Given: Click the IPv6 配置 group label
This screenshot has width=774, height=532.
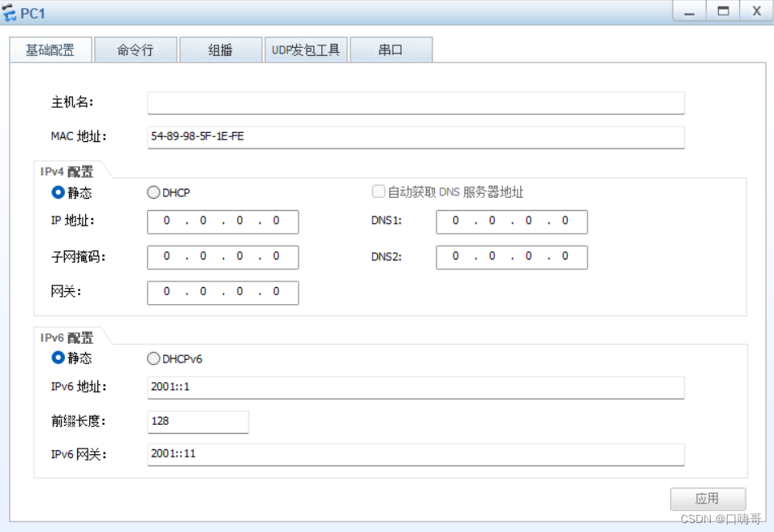Looking at the screenshot, I should (x=67, y=338).
